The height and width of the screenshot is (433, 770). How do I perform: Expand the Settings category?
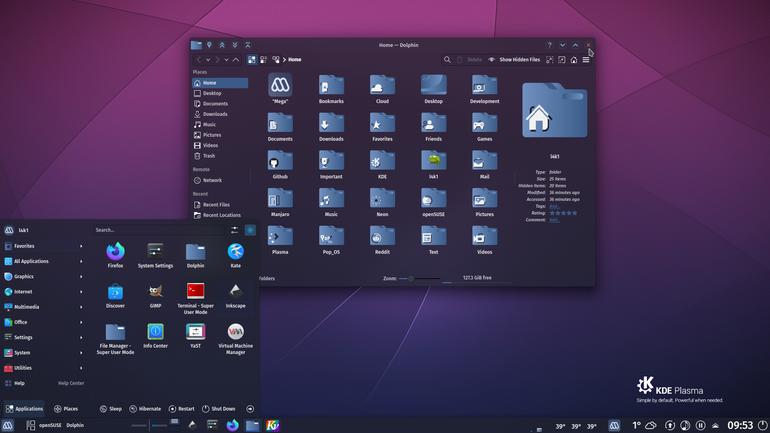43,337
